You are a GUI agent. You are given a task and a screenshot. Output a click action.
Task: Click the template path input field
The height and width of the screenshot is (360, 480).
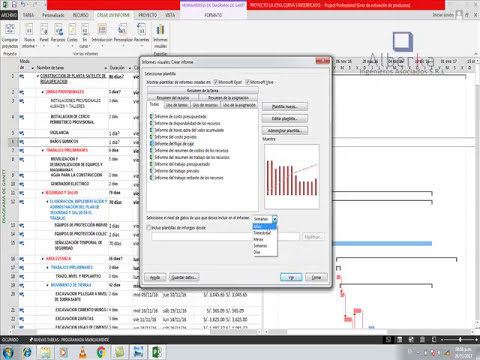[x=225, y=237]
